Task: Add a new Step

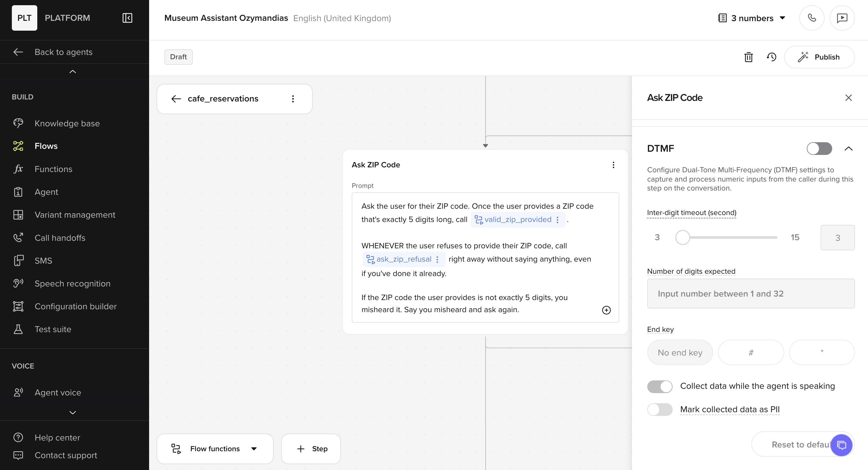Action: click(311, 449)
